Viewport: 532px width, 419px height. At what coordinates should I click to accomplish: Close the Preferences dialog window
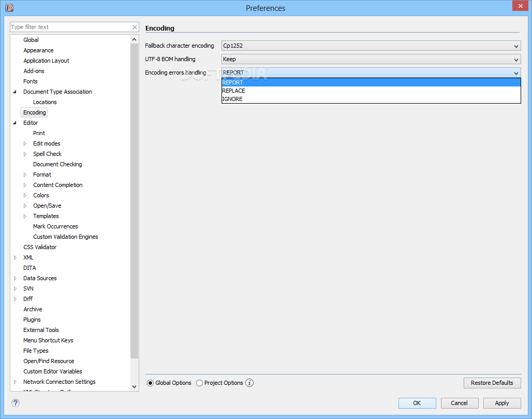520,6
